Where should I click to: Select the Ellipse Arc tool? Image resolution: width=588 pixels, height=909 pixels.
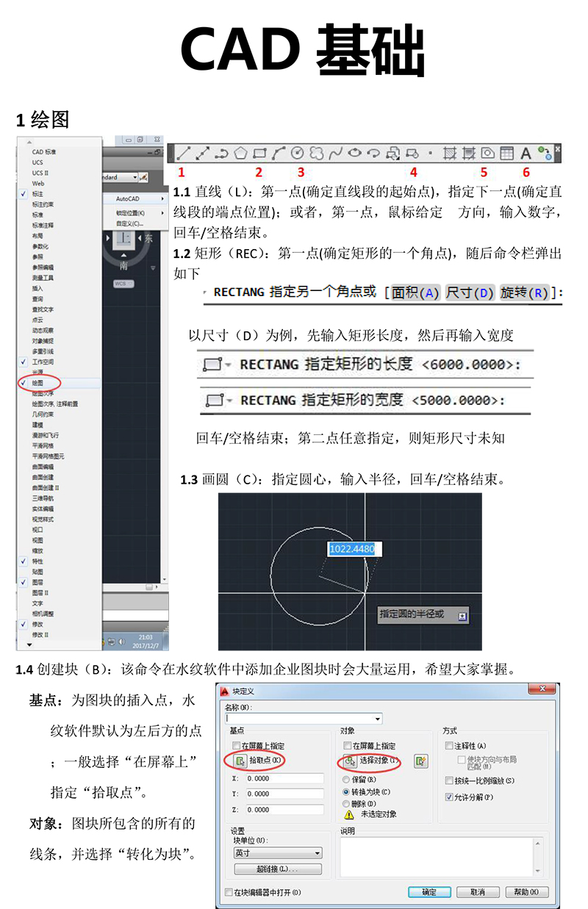pyautogui.click(x=373, y=154)
